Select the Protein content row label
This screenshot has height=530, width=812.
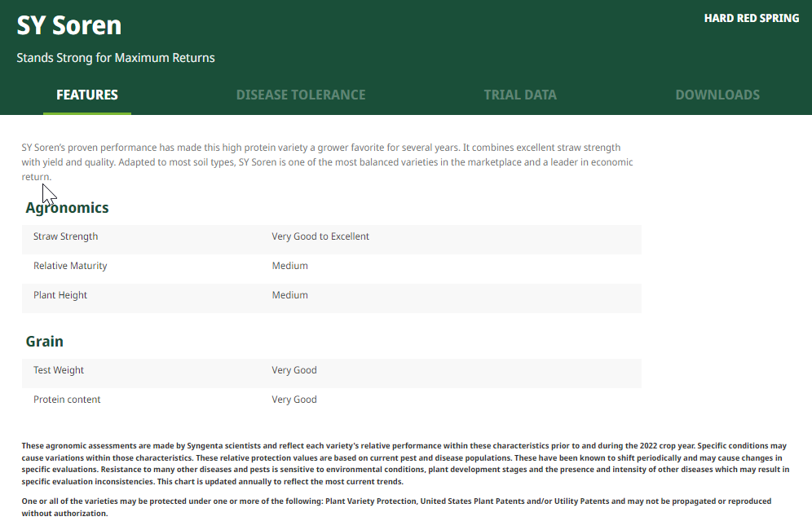pyautogui.click(x=67, y=400)
